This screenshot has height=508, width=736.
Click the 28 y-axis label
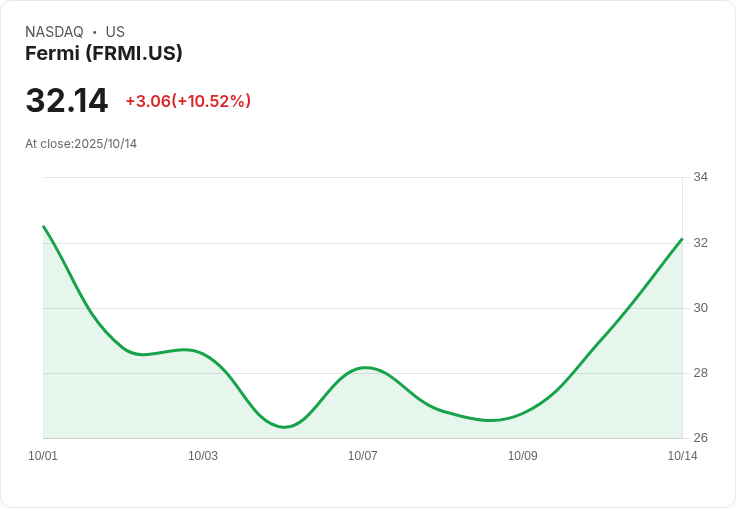click(x=700, y=373)
